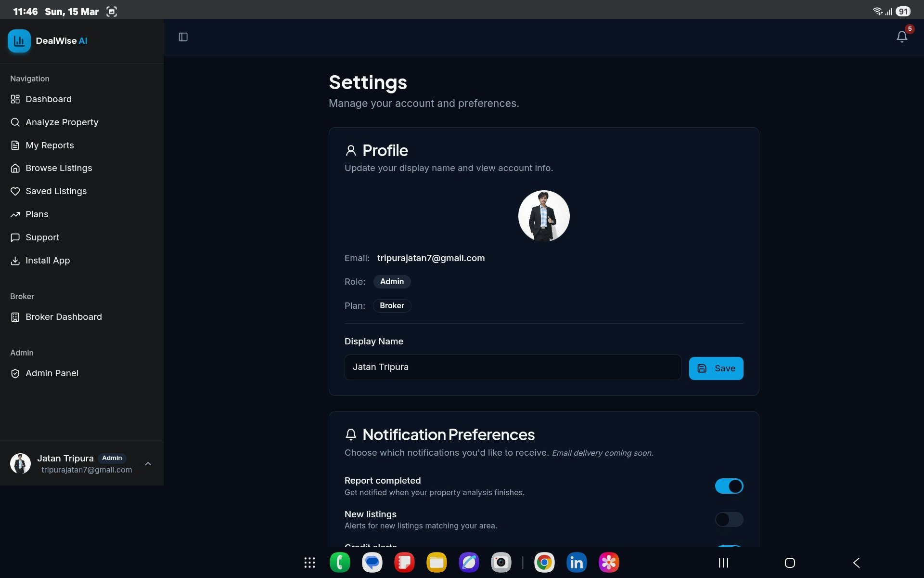Open Chrome from the taskbar
This screenshot has height=578, width=924.
544,562
